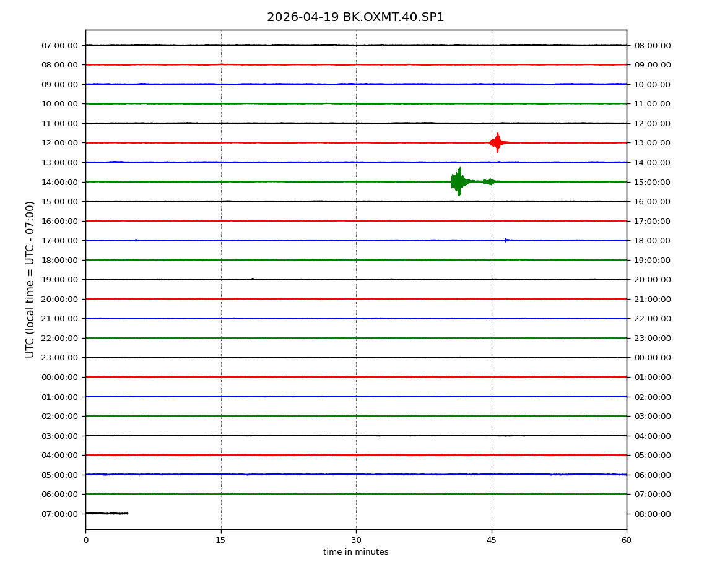Click the rotated UTC local time y-axis title
The height and width of the screenshot is (588, 712).
(30, 279)
